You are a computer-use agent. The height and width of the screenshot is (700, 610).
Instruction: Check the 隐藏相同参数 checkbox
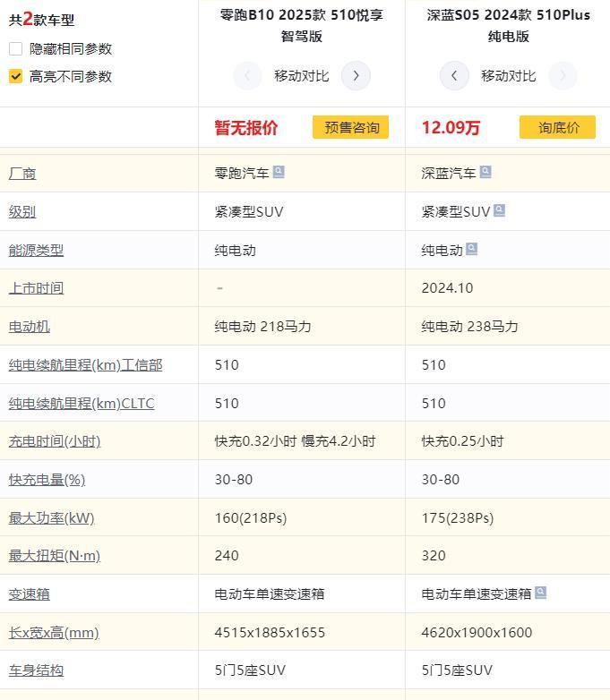click(15, 48)
